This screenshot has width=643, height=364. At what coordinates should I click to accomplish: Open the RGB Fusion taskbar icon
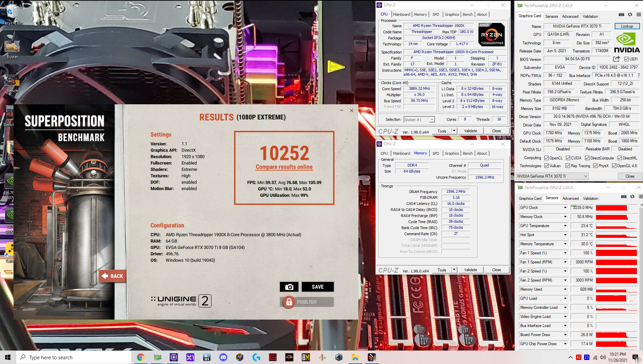[x=240, y=357]
